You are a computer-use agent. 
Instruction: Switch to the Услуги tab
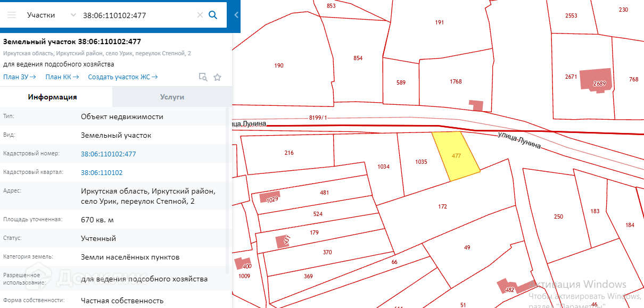tap(172, 97)
